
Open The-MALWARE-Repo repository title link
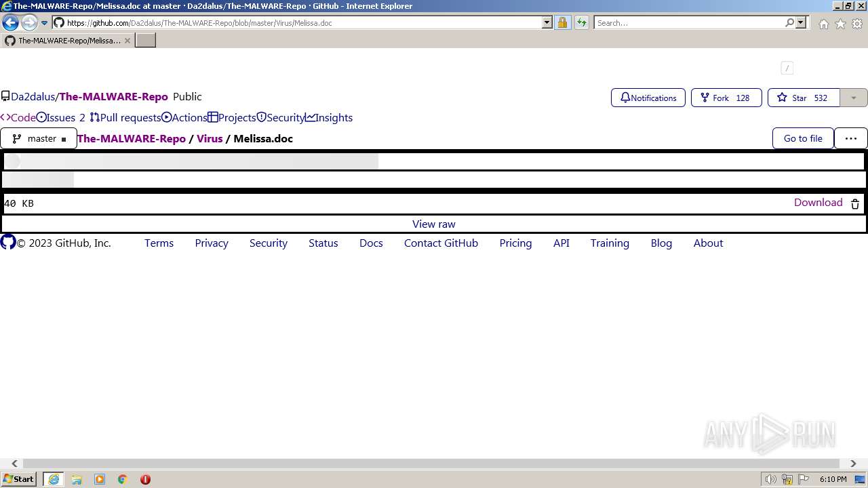coord(113,97)
